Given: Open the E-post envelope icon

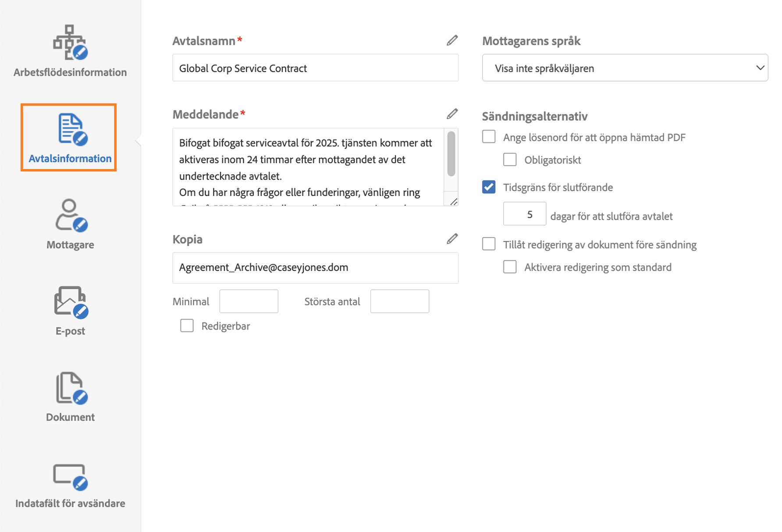Looking at the screenshot, I should point(71,302).
